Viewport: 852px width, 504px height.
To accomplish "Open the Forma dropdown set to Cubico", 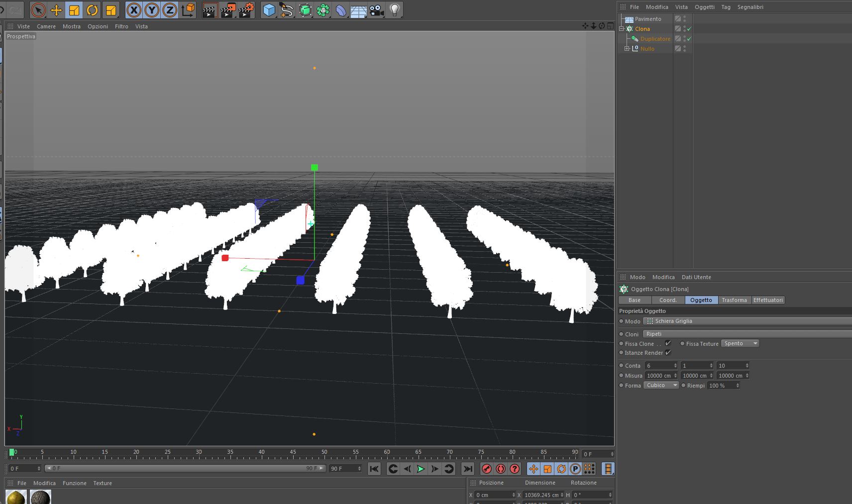I will 661,385.
